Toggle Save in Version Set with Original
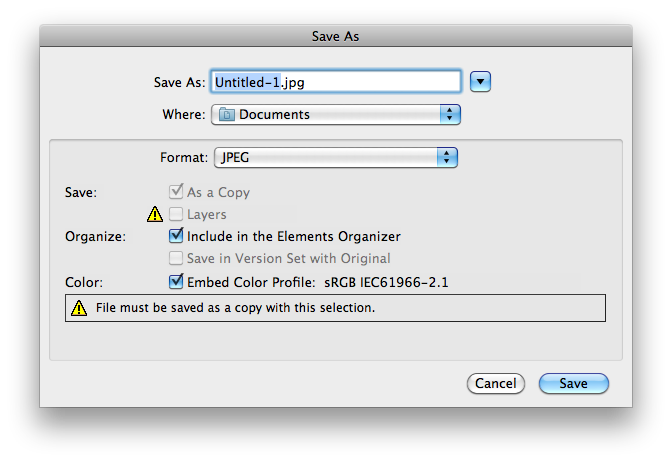672x462 pixels. pos(177,258)
